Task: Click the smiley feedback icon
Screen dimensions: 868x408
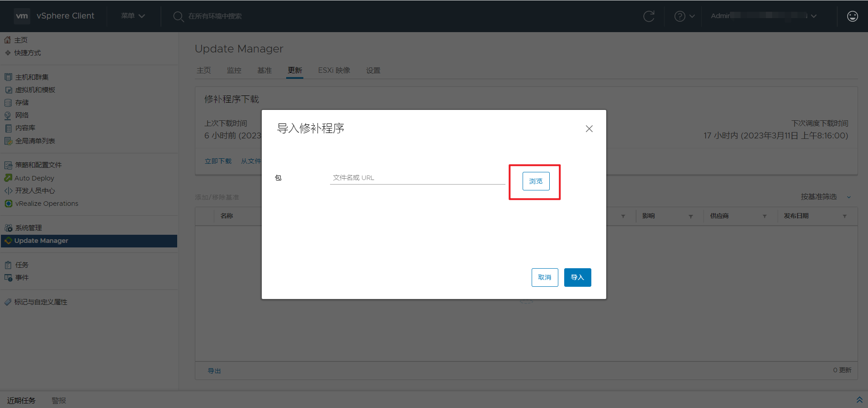Action: click(852, 16)
